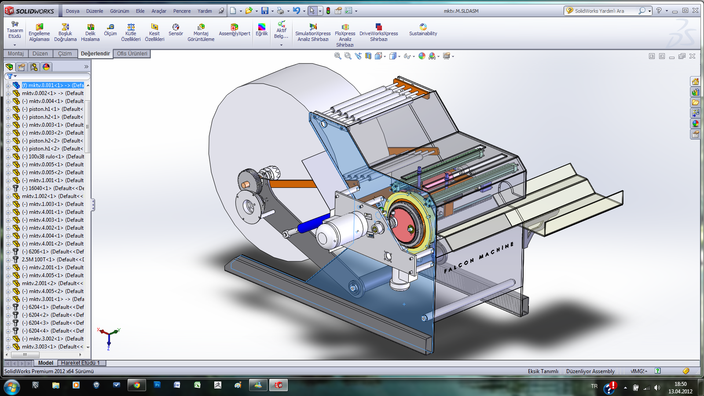Select mktv.3.003<1> tree item
This screenshot has height=396, width=704.
pyautogui.click(x=53, y=347)
